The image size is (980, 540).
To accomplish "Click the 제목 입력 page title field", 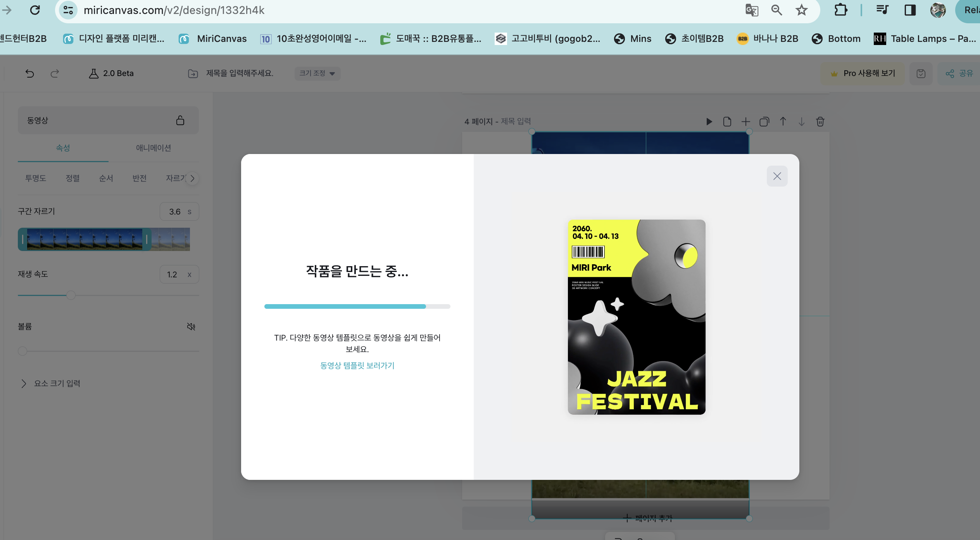I will pyautogui.click(x=516, y=121).
